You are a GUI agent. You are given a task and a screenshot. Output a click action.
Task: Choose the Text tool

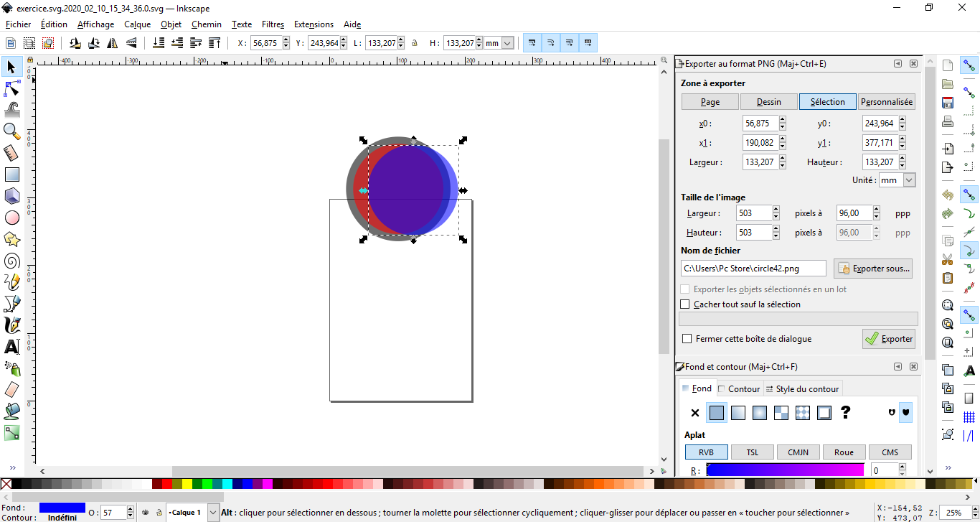tap(11, 347)
